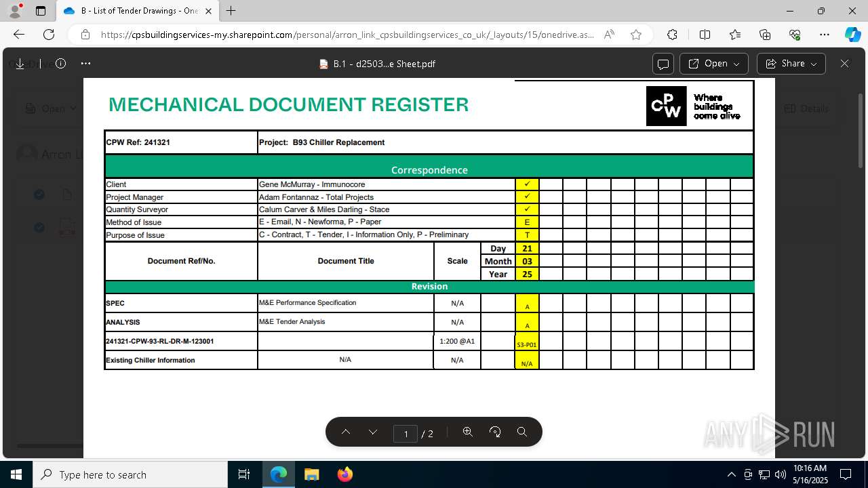Open volume control

[x=780, y=474]
